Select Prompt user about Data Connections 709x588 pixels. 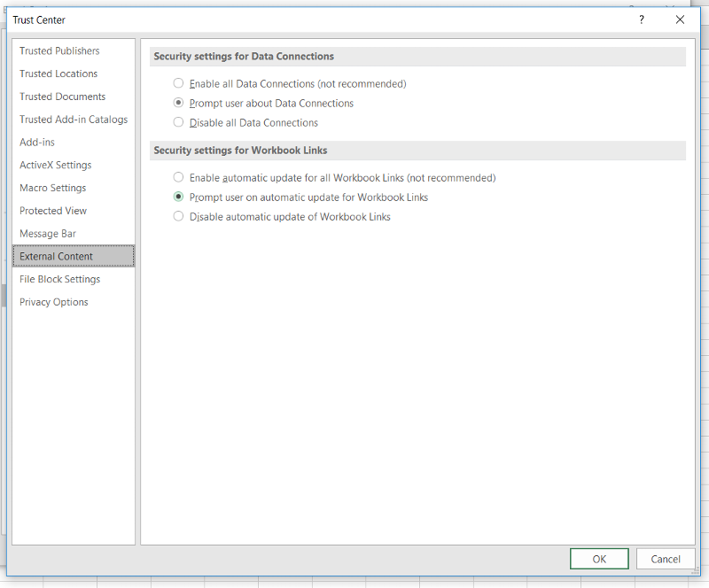click(178, 103)
